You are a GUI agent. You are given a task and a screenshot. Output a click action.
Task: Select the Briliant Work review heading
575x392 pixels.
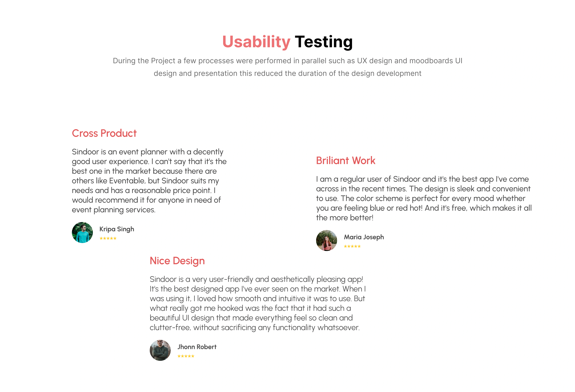coord(346,161)
